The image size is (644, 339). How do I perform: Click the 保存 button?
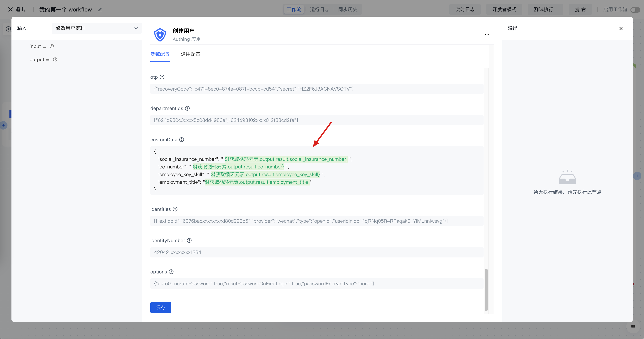161,307
